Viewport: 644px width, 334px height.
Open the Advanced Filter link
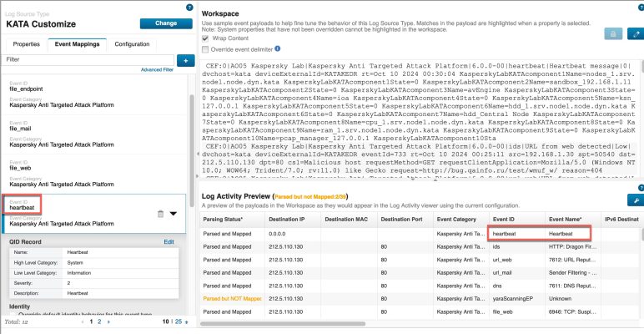(157, 70)
